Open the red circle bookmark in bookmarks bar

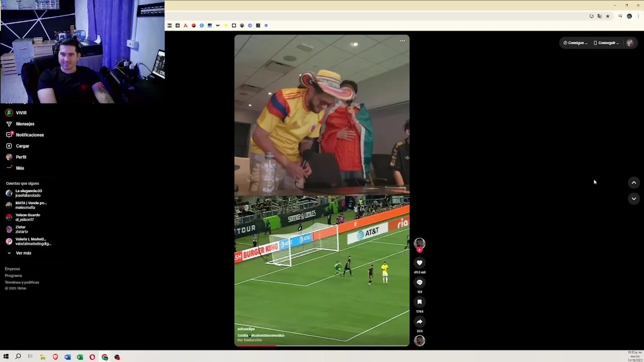pyautogui.click(x=194, y=26)
